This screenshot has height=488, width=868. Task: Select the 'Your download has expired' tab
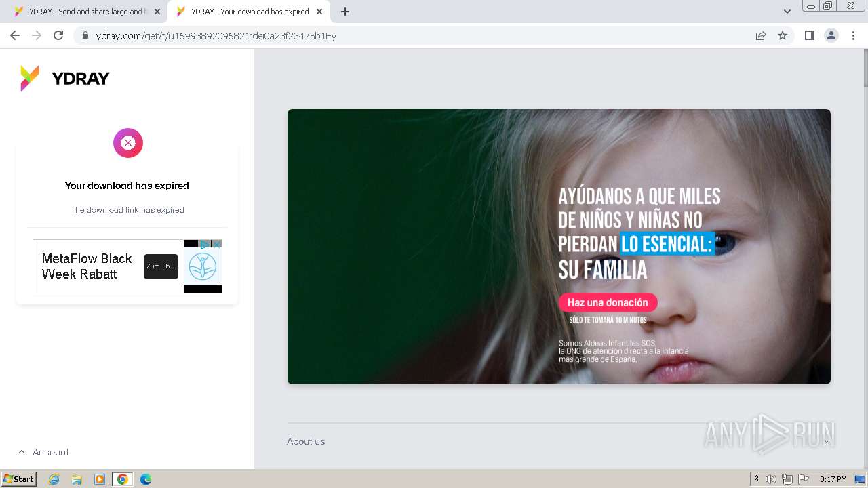point(249,12)
